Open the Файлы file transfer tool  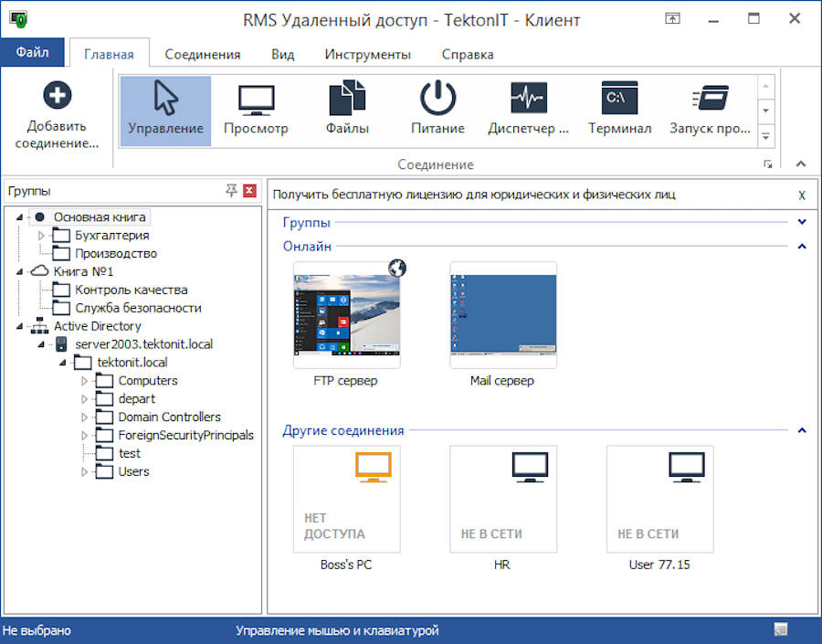[347, 99]
